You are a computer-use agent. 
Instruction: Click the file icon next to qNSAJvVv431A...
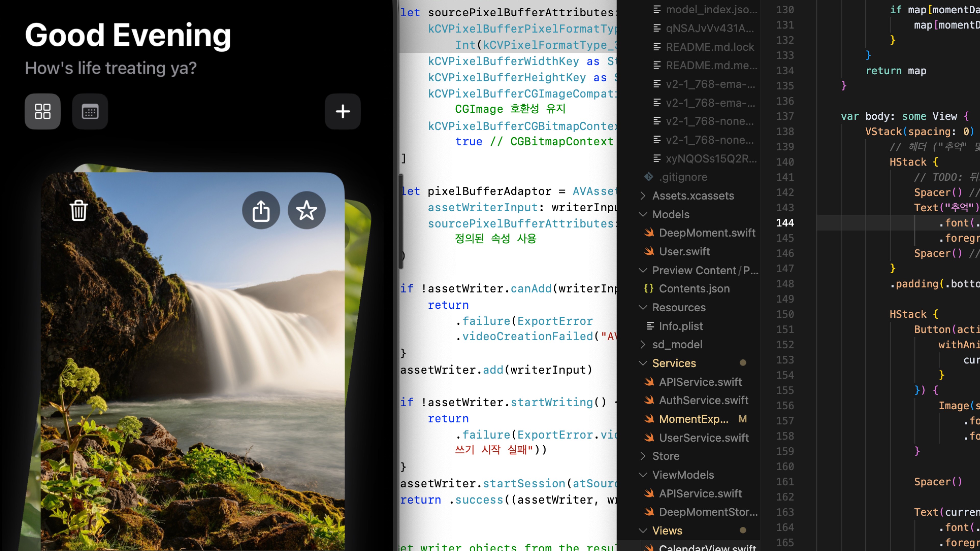click(657, 28)
